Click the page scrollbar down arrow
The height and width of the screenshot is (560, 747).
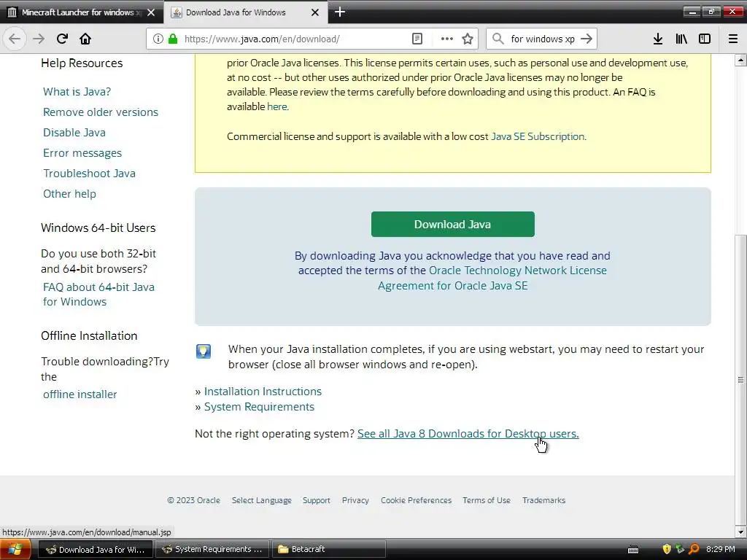click(740, 532)
